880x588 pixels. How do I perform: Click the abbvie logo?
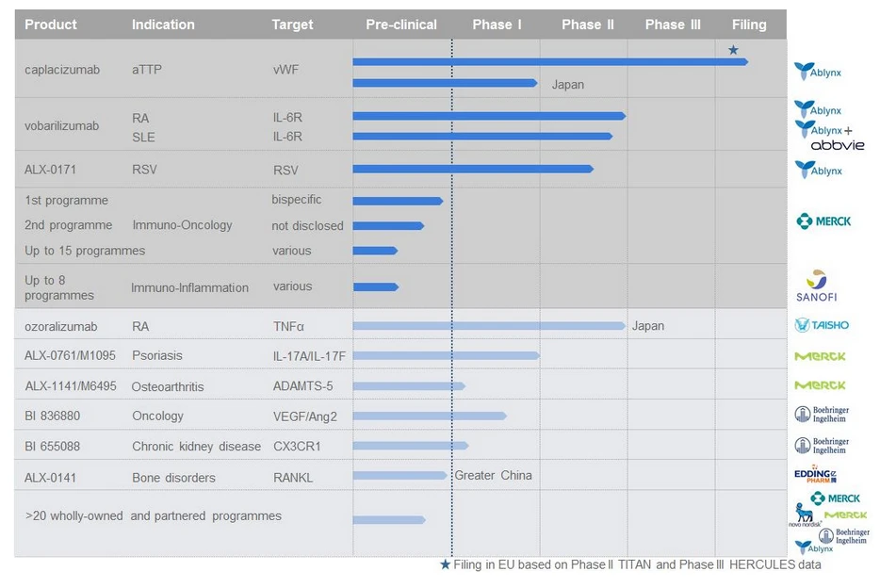click(837, 145)
